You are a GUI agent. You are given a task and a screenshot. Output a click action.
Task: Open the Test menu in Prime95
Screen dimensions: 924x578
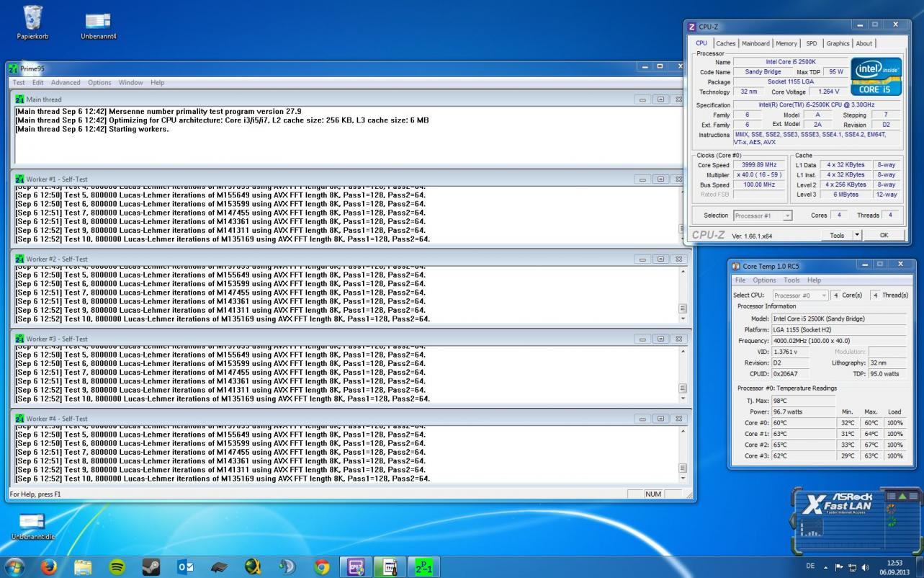pyautogui.click(x=19, y=82)
